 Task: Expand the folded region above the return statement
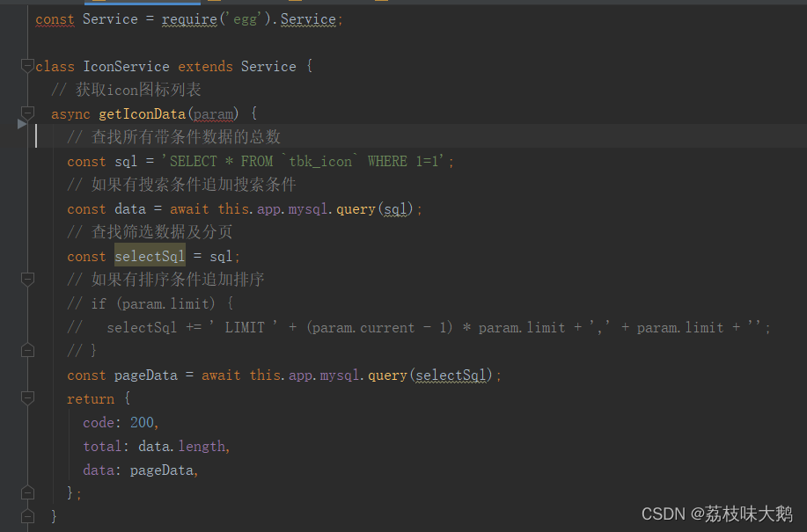pos(27,350)
